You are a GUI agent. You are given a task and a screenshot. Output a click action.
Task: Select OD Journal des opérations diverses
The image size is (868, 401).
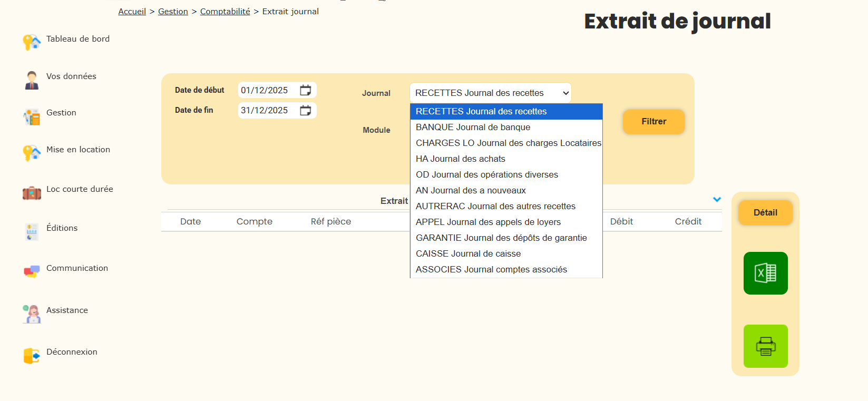pyautogui.click(x=486, y=174)
